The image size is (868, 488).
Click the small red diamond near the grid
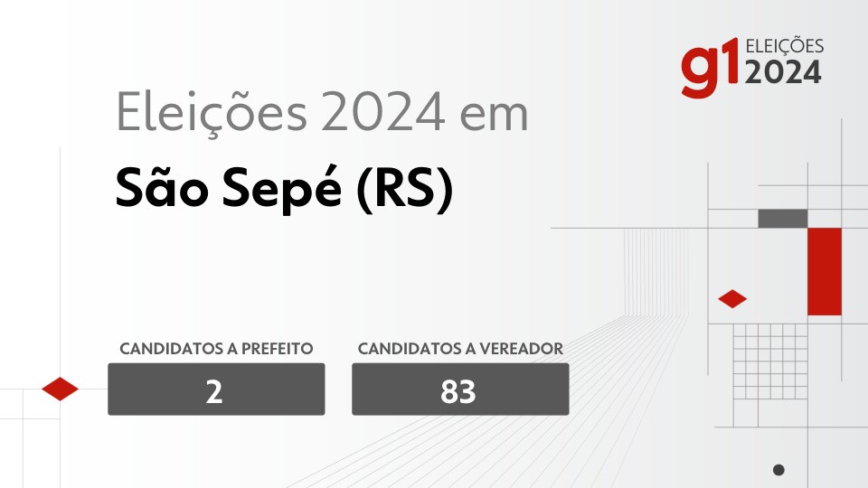click(x=731, y=299)
